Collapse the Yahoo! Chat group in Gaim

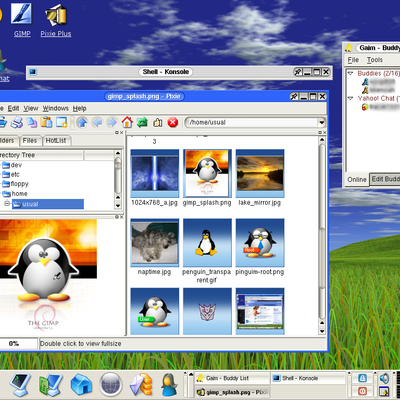tap(350, 98)
